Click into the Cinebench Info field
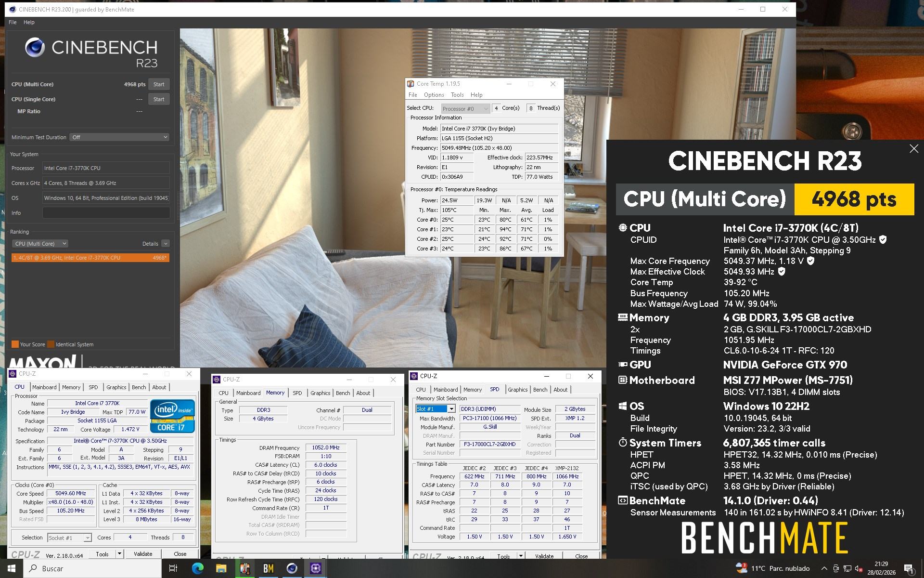 coord(106,213)
